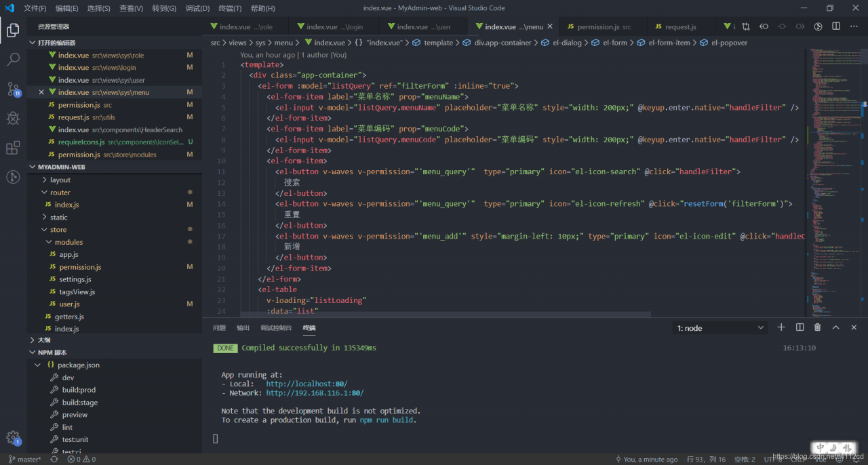This screenshot has width=868, height=465.
Task: Open the Source Control view in the activity bar
Action: [x=13, y=89]
